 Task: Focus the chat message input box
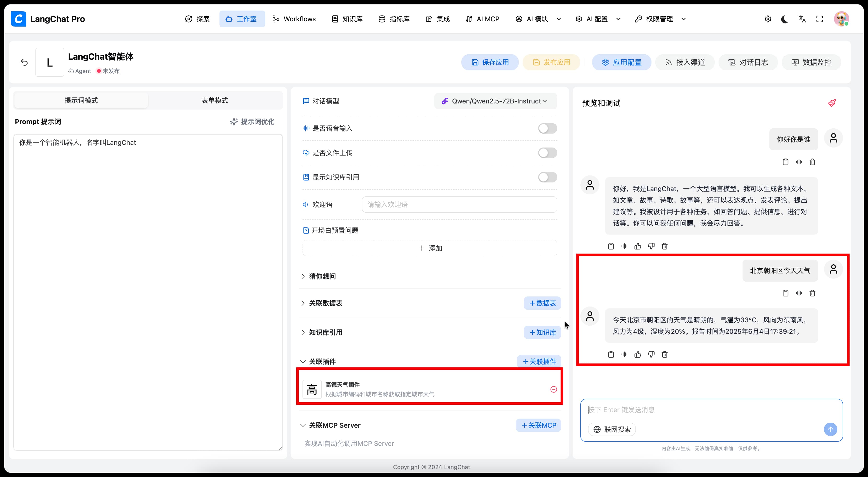click(x=712, y=410)
